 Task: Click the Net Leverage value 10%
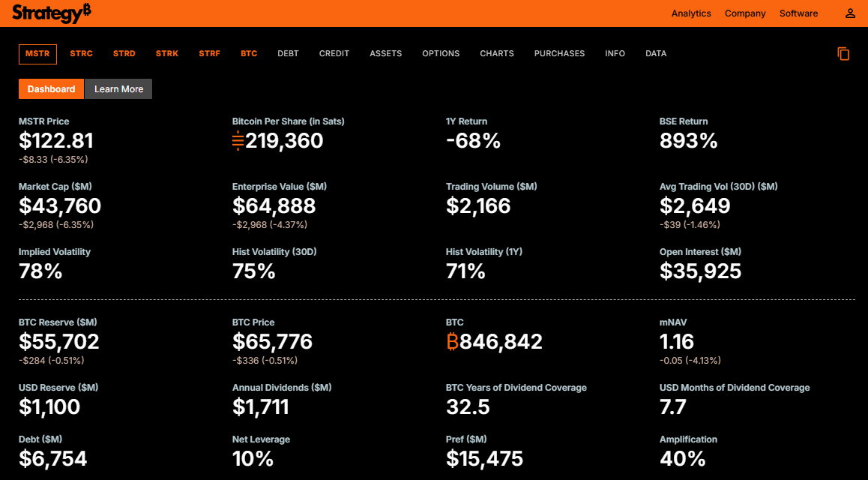253,458
